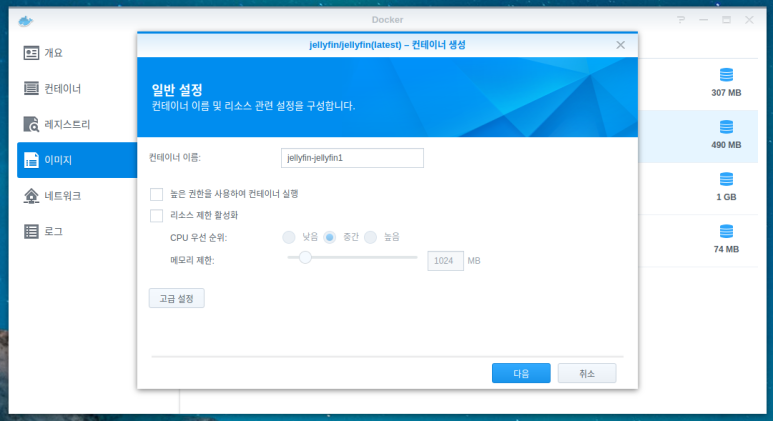Toggle 리소스 제한 활성화 checkbox

tap(156, 215)
